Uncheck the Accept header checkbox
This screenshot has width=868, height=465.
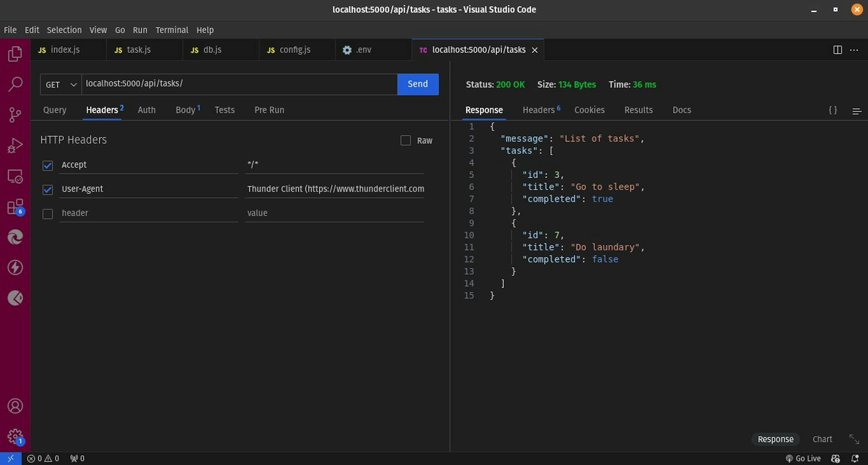[x=47, y=165]
